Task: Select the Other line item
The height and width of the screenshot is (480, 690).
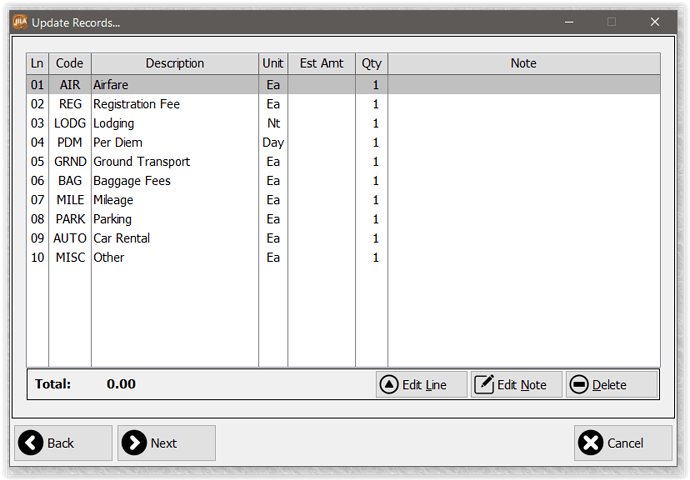Action: (343, 257)
